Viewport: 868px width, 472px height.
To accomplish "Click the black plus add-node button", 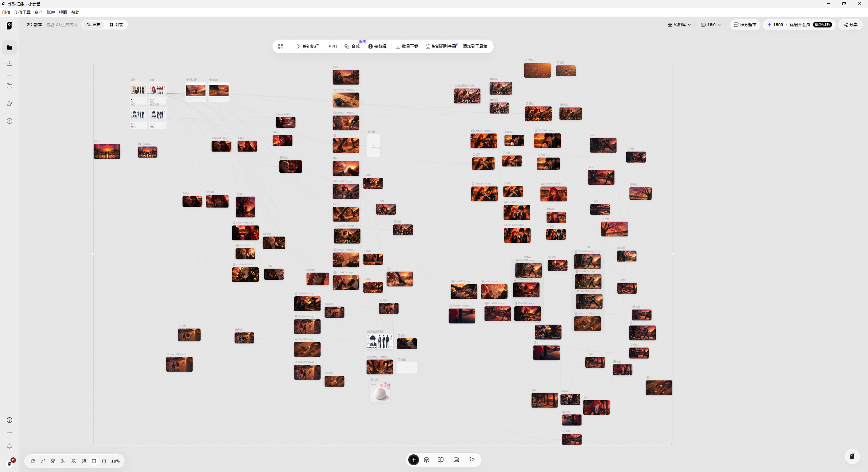I will 413,460.
